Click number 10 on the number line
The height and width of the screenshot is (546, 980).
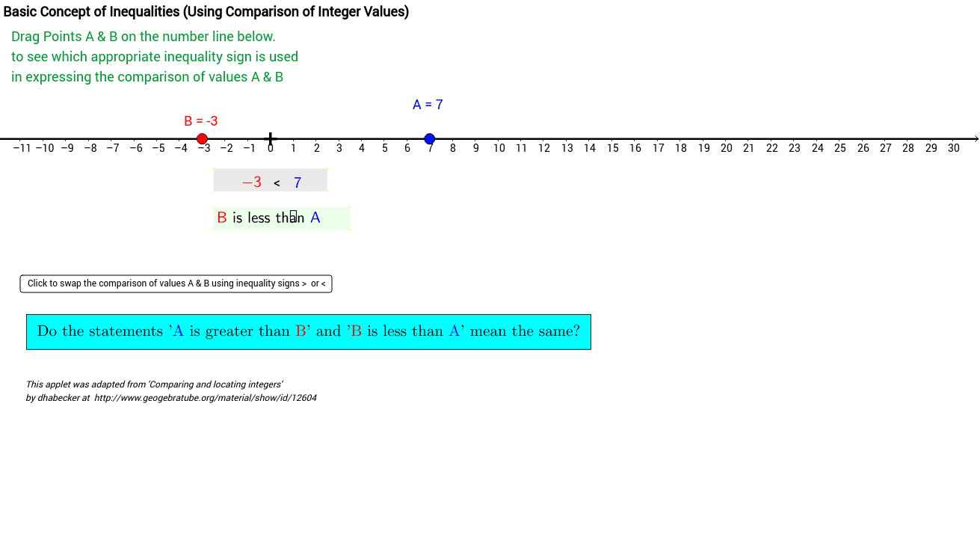[x=499, y=148]
